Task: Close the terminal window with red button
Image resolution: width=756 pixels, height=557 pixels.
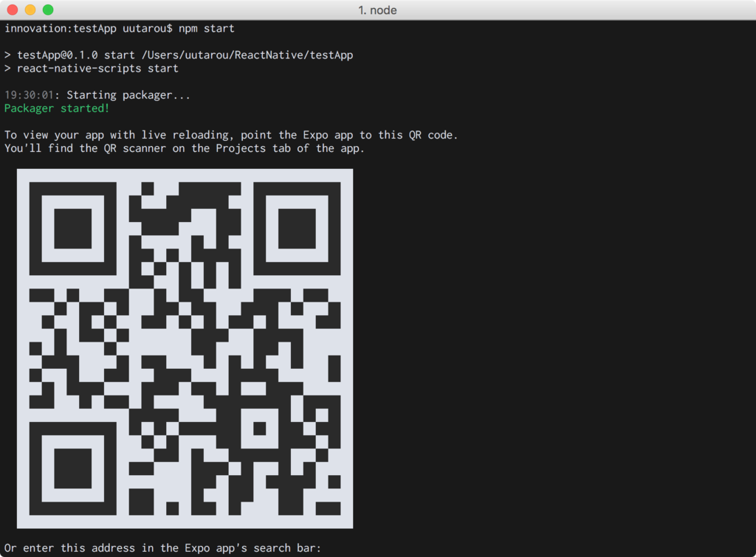Action: 13,10
